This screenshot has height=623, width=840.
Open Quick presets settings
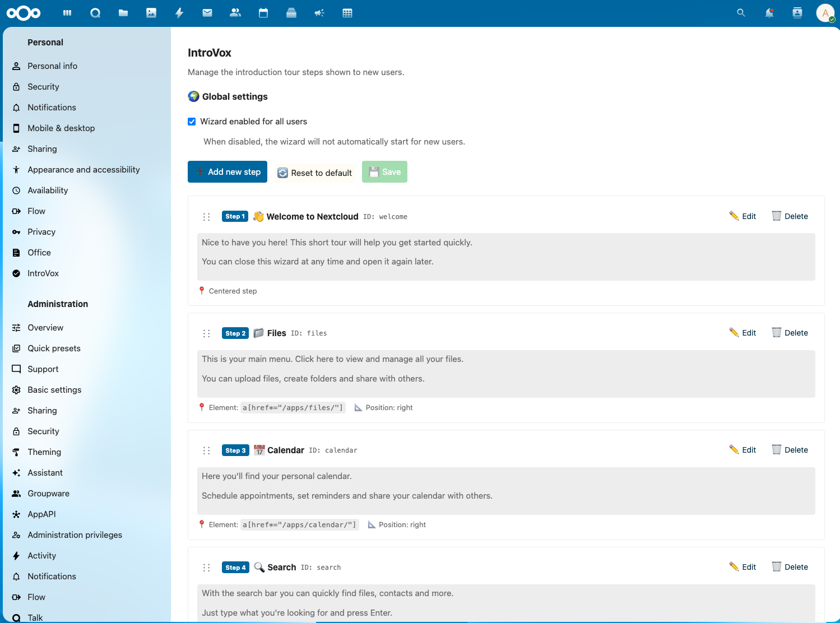[87, 348]
